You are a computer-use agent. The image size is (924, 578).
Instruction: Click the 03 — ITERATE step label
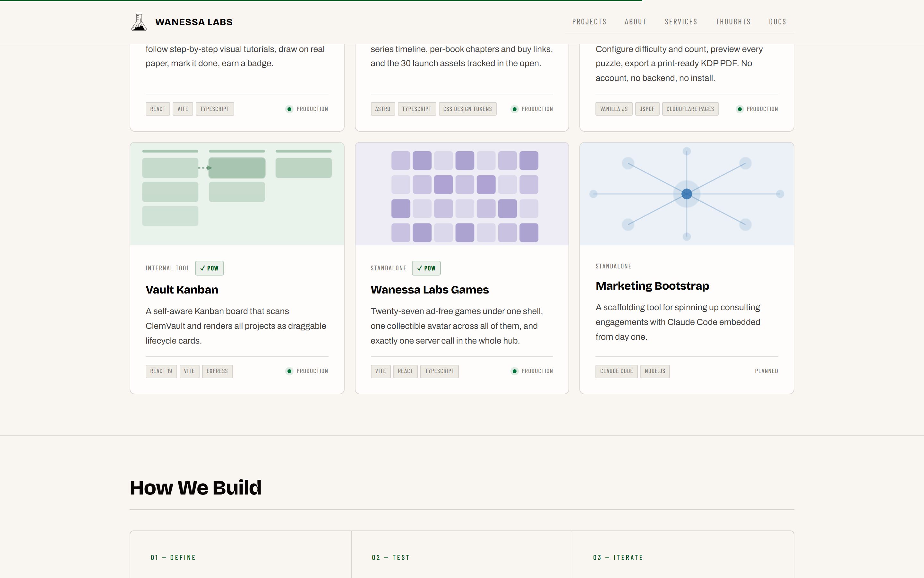pos(618,558)
